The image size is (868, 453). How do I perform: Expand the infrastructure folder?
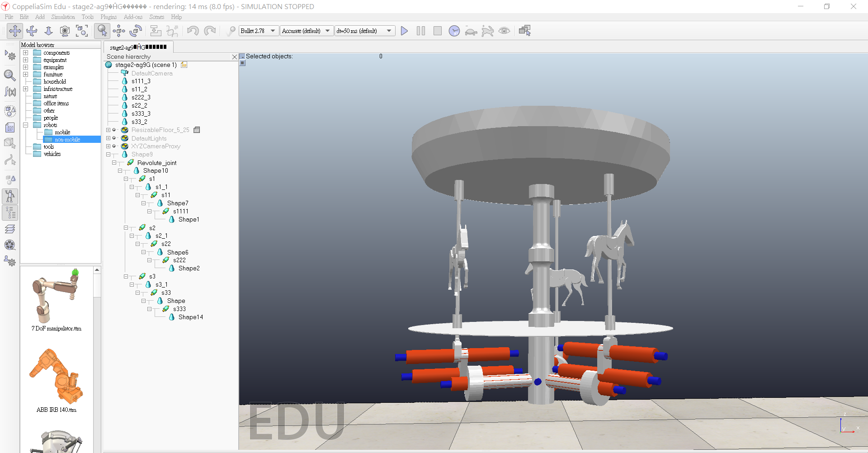26,89
